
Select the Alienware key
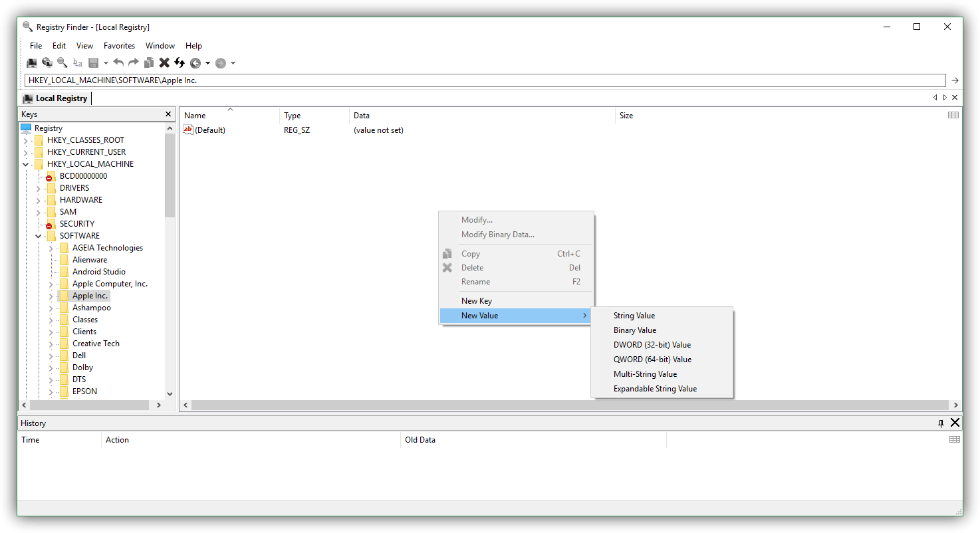(90, 260)
